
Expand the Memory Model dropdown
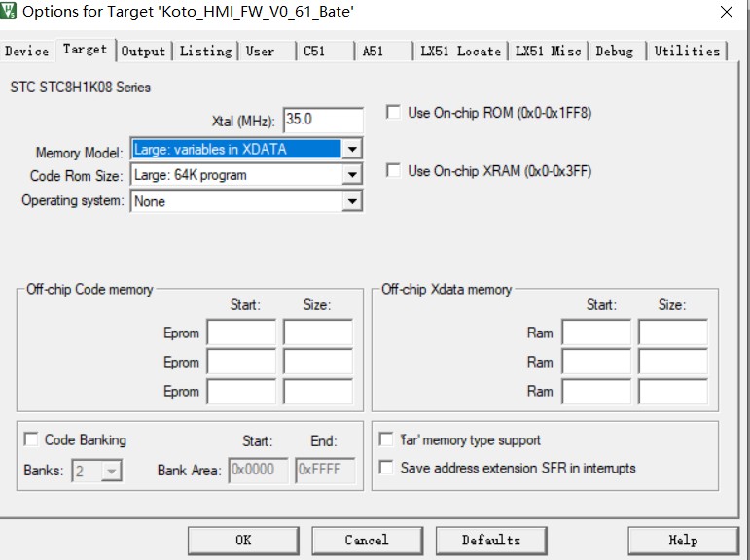[352, 149]
